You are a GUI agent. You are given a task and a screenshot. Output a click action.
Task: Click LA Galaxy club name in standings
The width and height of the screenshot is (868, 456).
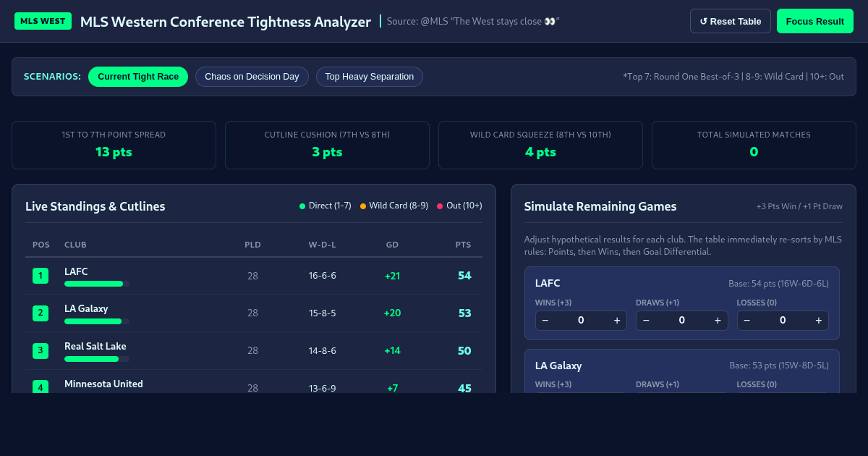click(x=86, y=309)
